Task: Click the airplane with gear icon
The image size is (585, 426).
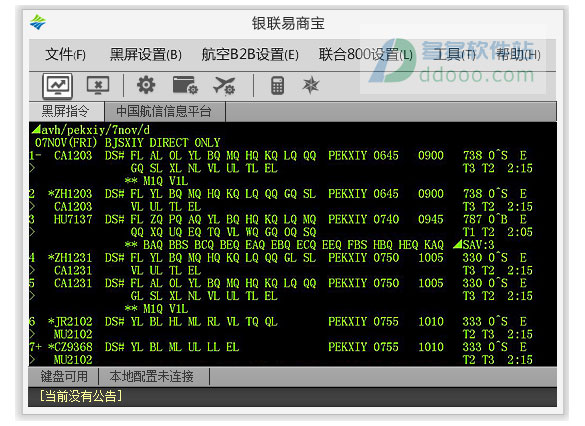Action: 224,85
